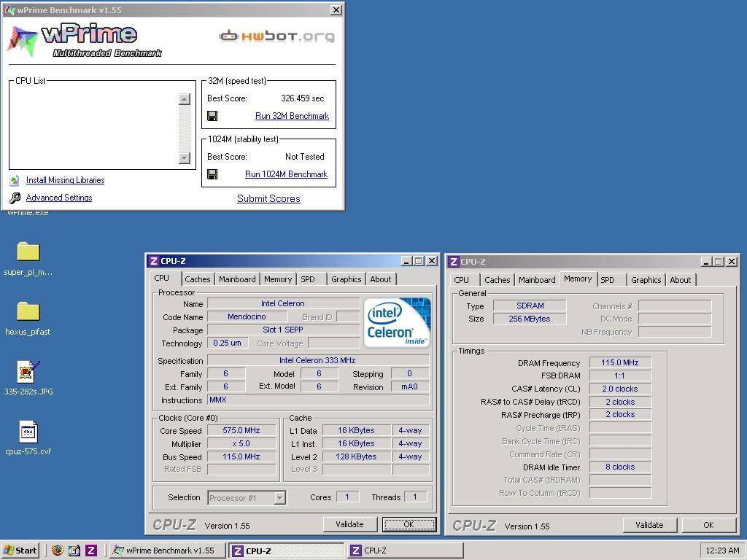
Task: Click the CPU-Z quick launch icon
Action: tap(91, 550)
